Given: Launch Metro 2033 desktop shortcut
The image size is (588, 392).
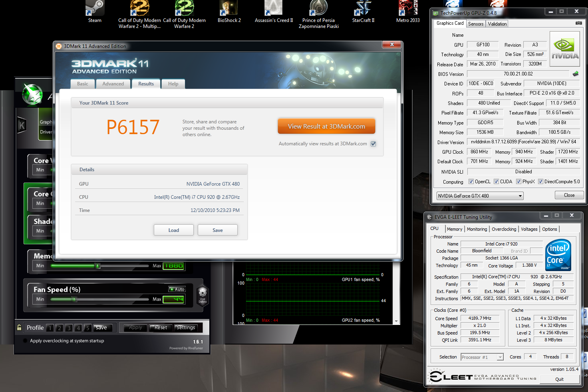Looking at the screenshot, I should pos(408,12).
